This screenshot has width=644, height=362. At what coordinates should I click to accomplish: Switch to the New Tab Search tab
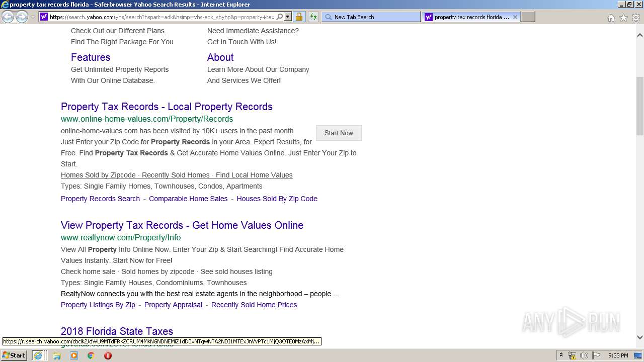[x=371, y=17]
